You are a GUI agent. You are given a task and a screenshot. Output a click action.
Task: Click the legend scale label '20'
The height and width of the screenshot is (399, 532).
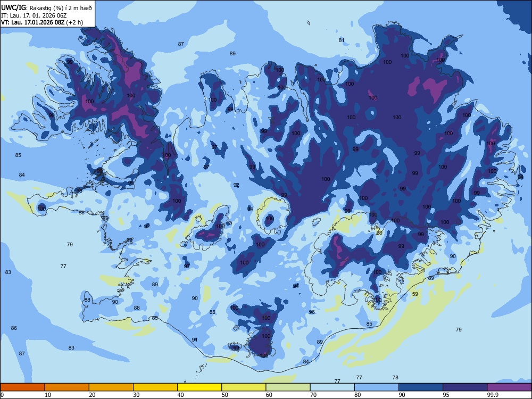92,395
